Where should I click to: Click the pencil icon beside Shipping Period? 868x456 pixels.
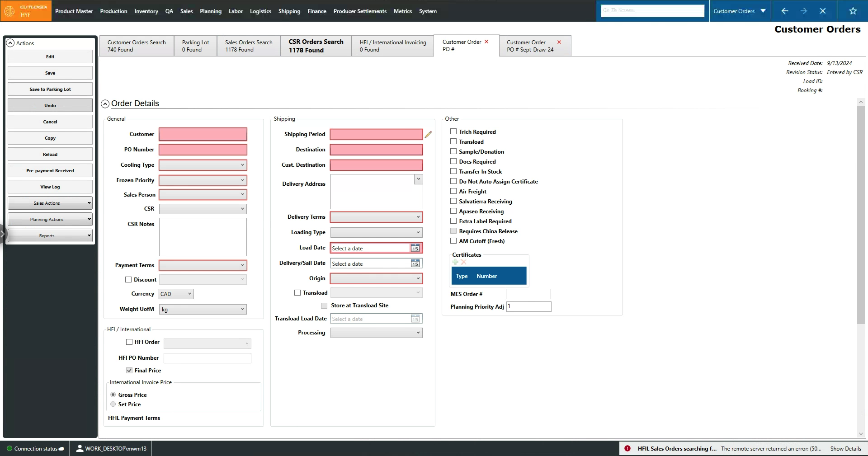point(428,134)
